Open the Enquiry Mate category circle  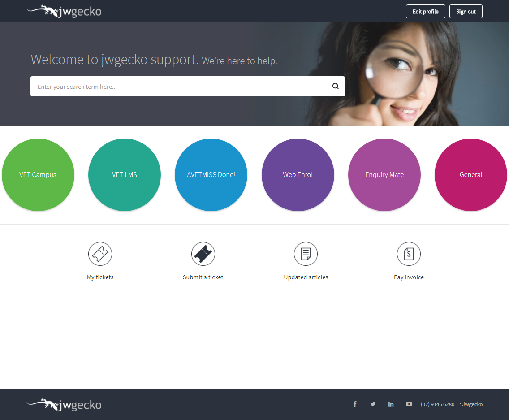click(384, 175)
